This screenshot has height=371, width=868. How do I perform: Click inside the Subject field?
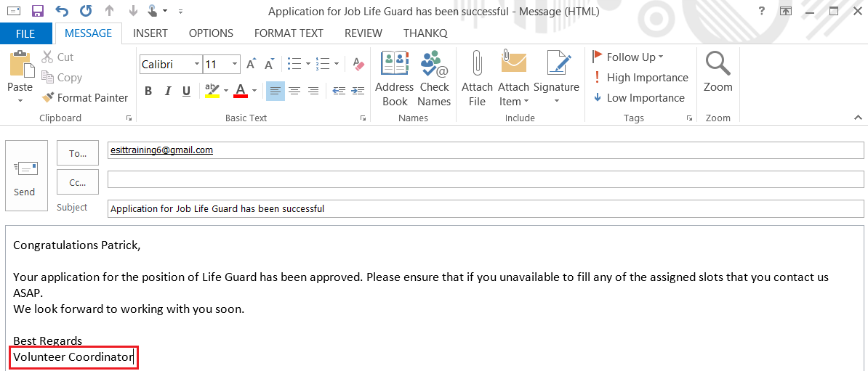(485, 209)
